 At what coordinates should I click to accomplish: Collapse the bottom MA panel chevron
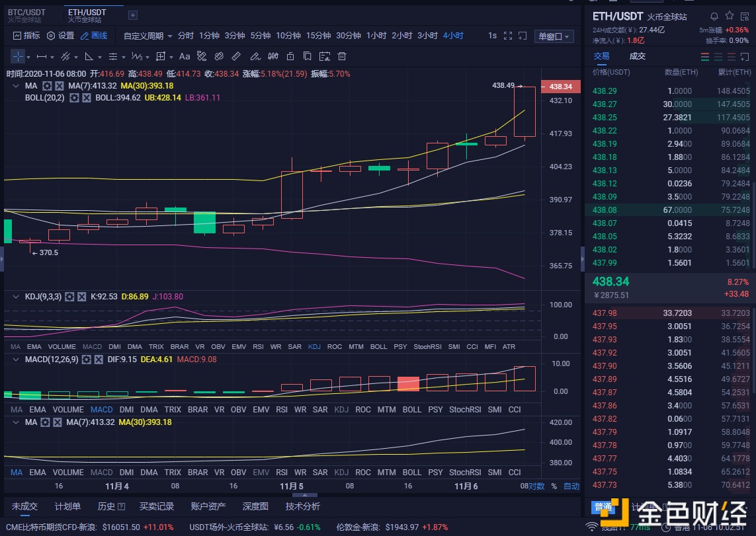(x=16, y=422)
